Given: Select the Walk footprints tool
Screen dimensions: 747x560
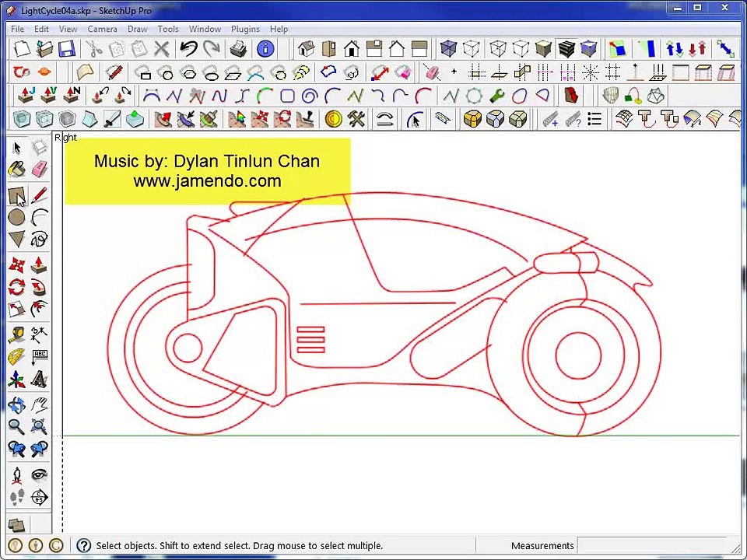Looking at the screenshot, I should click(x=16, y=497).
